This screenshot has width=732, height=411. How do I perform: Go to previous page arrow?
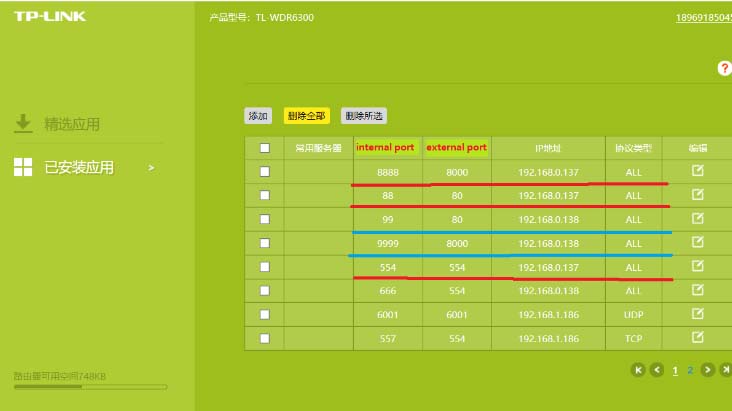point(657,370)
